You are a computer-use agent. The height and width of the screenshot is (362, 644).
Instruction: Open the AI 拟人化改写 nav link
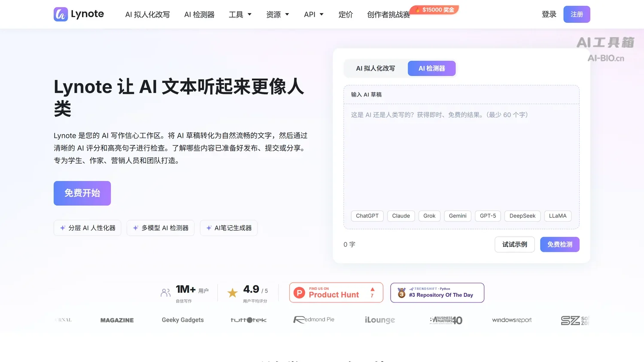point(147,15)
